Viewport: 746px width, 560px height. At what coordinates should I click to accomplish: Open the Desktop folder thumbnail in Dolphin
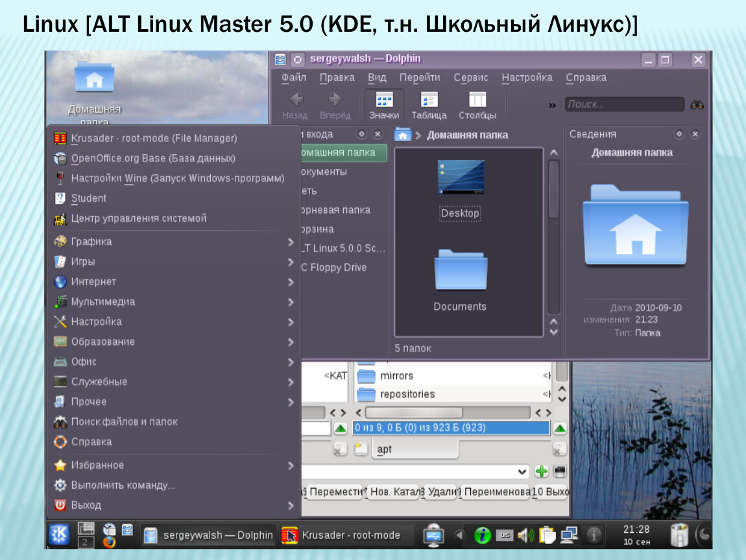[x=461, y=177]
